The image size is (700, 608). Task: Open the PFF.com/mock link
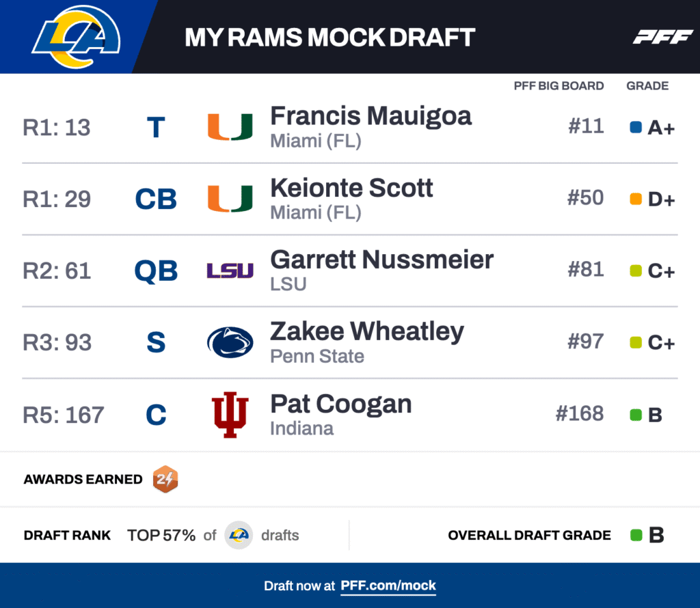(x=388, y=585)
